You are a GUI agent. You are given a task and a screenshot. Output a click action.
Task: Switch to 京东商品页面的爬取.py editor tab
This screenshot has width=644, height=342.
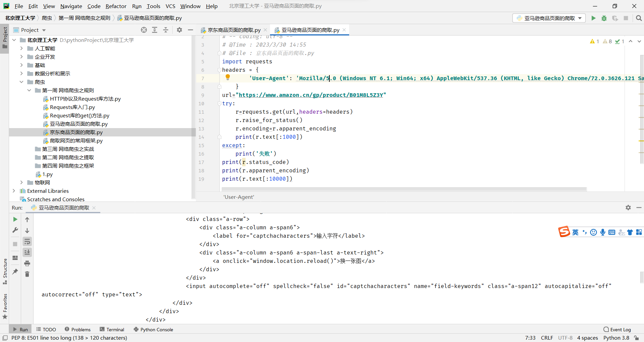(234, 30)
